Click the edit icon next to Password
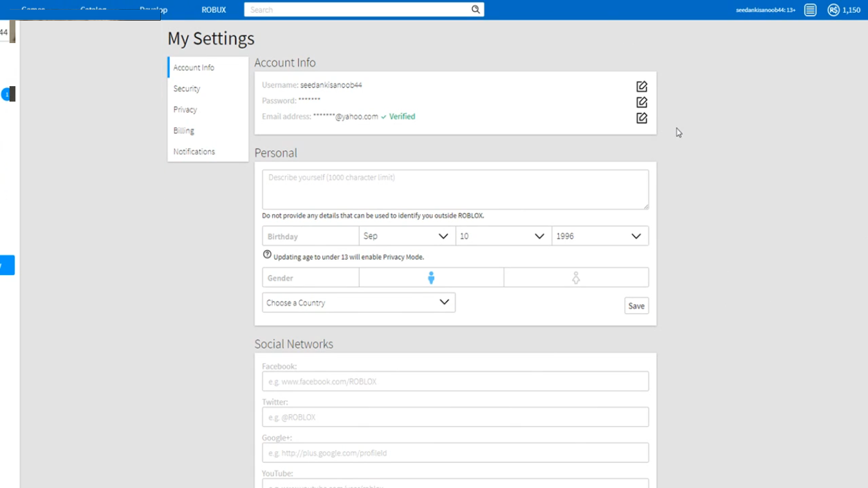Viewport: 868px width, 488px height. point(642,102)
